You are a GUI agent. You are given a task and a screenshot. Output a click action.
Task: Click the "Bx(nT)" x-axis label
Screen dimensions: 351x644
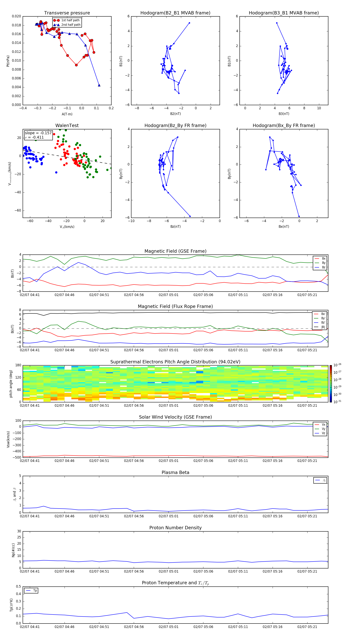pos(284,227)
